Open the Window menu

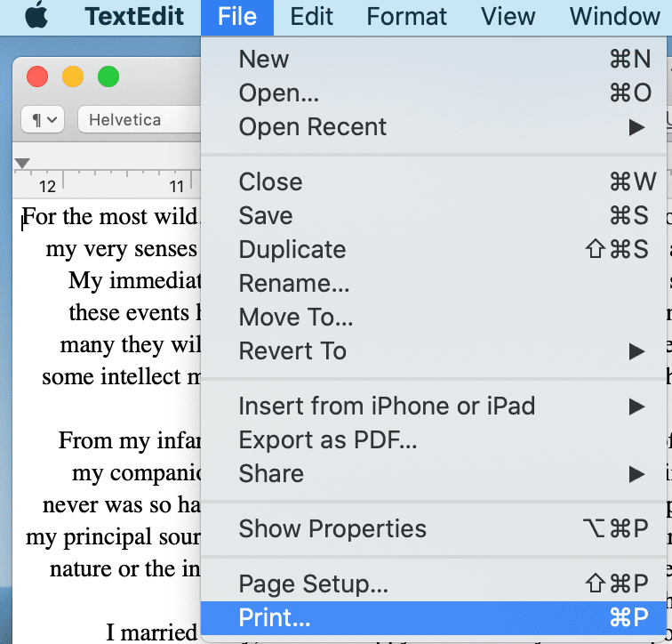[x=614, y=17]
